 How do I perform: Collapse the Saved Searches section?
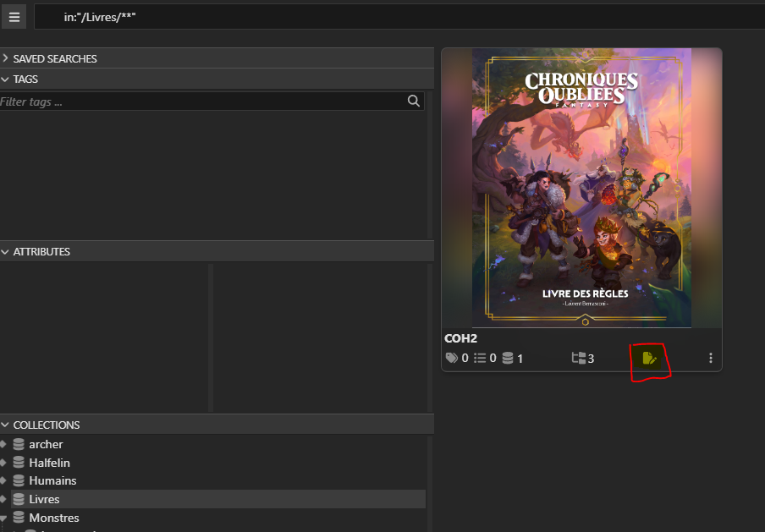pyautogui.click(x=6, y=58)
